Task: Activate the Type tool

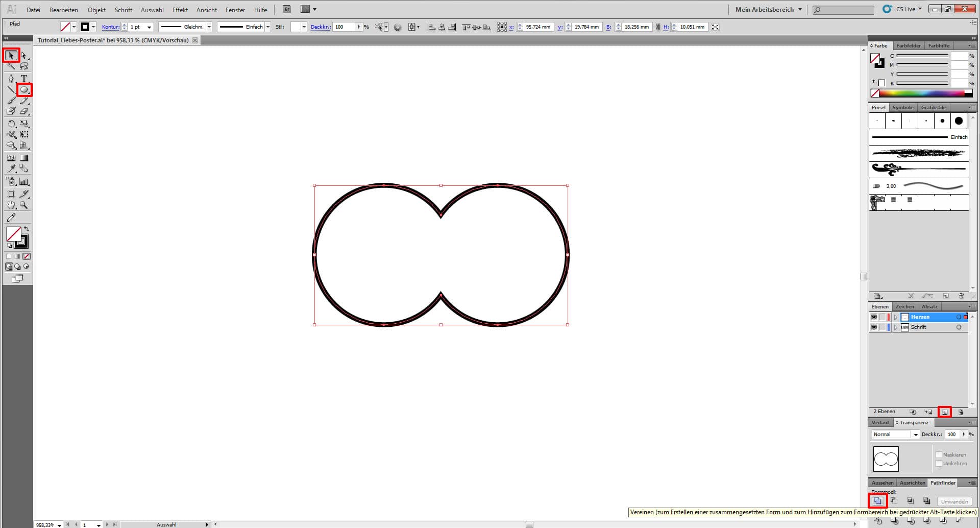Action: tap(23, 78)
